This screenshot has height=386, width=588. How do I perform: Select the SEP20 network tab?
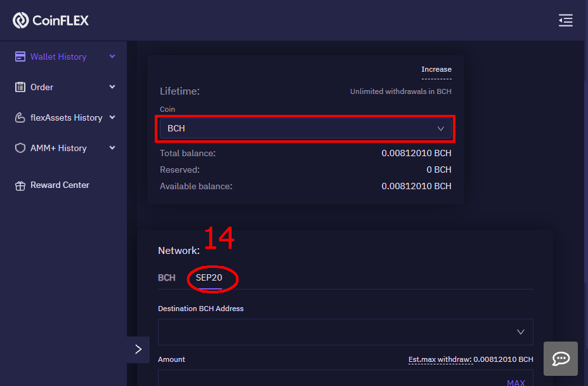(209, 278)
